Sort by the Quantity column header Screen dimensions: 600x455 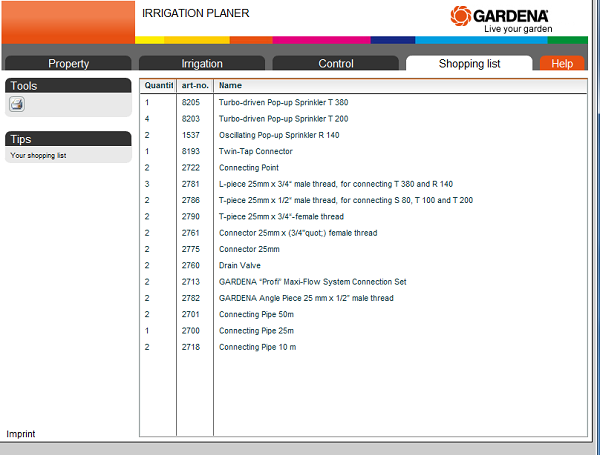pyautogui.click(x=158, y=85)
